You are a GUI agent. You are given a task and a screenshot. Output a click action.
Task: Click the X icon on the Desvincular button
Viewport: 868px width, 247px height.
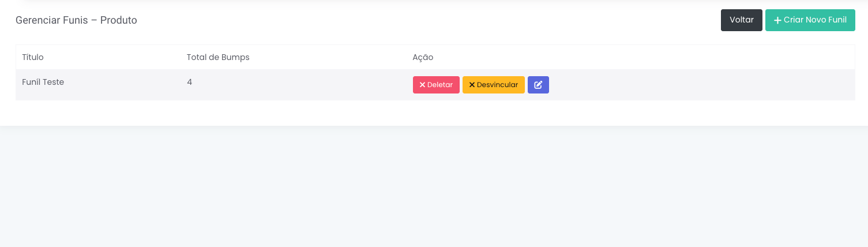[472, 85]
